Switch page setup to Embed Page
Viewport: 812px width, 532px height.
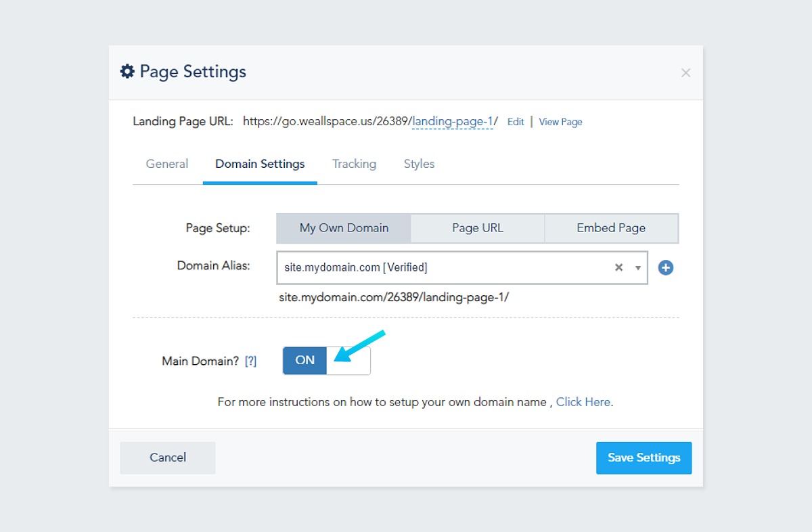[x=610, y=228]
